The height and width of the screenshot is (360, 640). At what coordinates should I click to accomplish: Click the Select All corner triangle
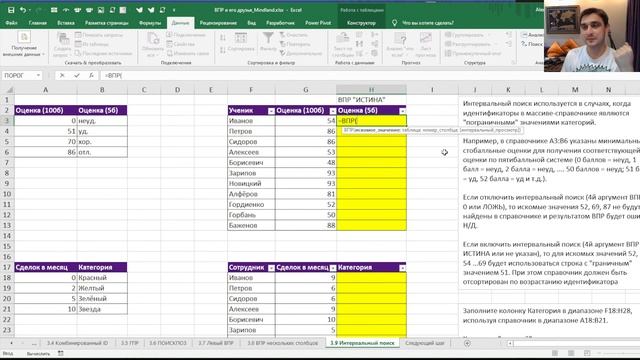[9, 90]
